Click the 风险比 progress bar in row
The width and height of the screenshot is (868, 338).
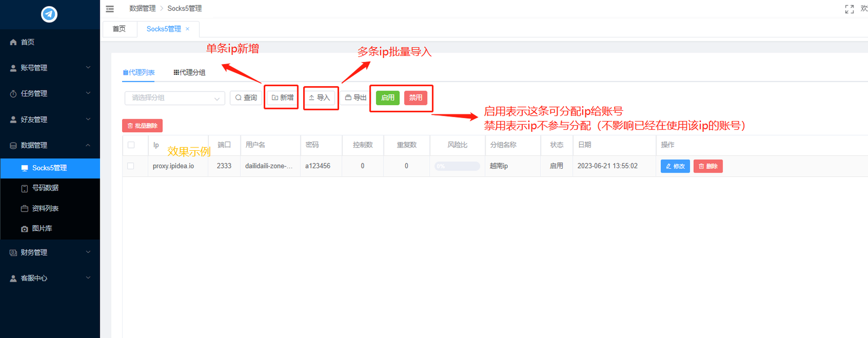click(x=457, y=166)
